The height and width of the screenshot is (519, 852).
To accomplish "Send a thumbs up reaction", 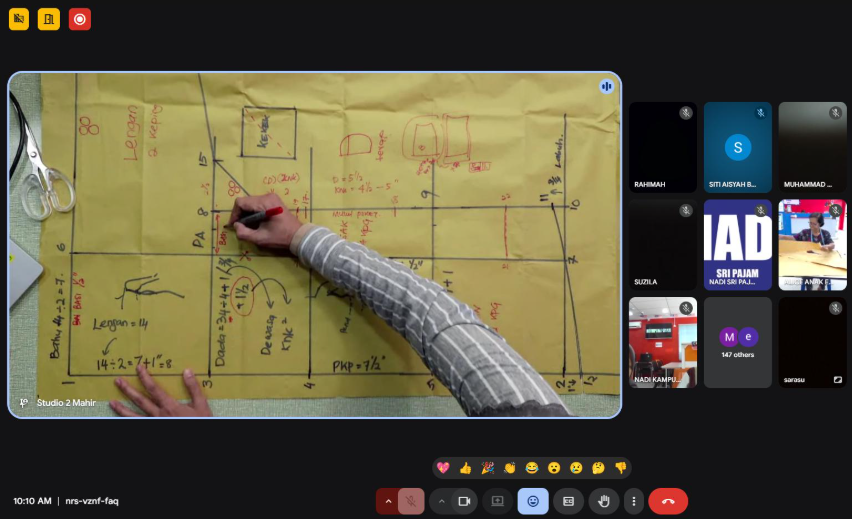I will point(465,468).
